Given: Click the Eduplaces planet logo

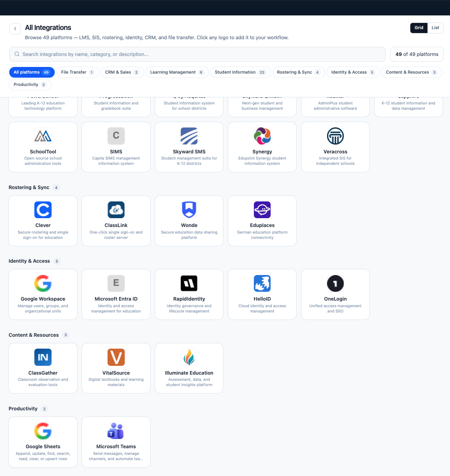Looking at the screenshot, I should point(262,209).
